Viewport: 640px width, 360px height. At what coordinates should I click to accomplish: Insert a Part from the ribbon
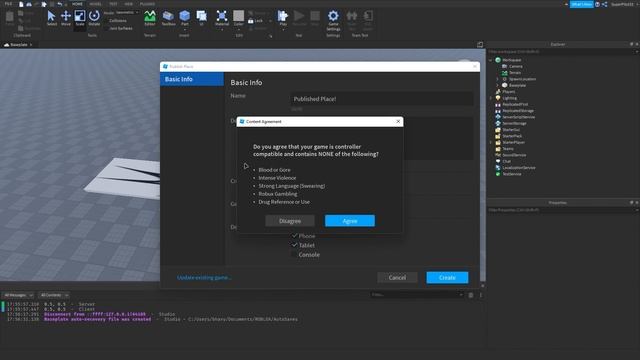[184, 18]
